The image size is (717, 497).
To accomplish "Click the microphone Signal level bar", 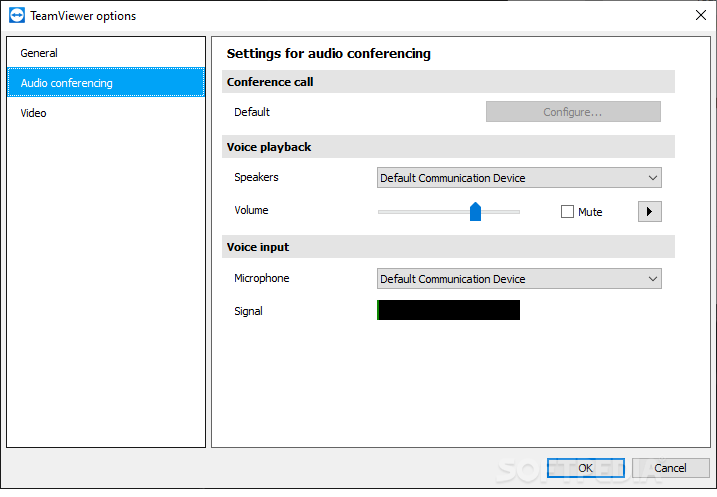I will pyautogui.click(x=448, y=310).
